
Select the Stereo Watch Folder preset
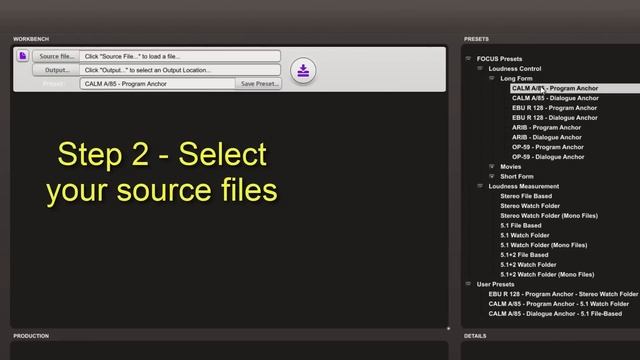pos(530,206)
